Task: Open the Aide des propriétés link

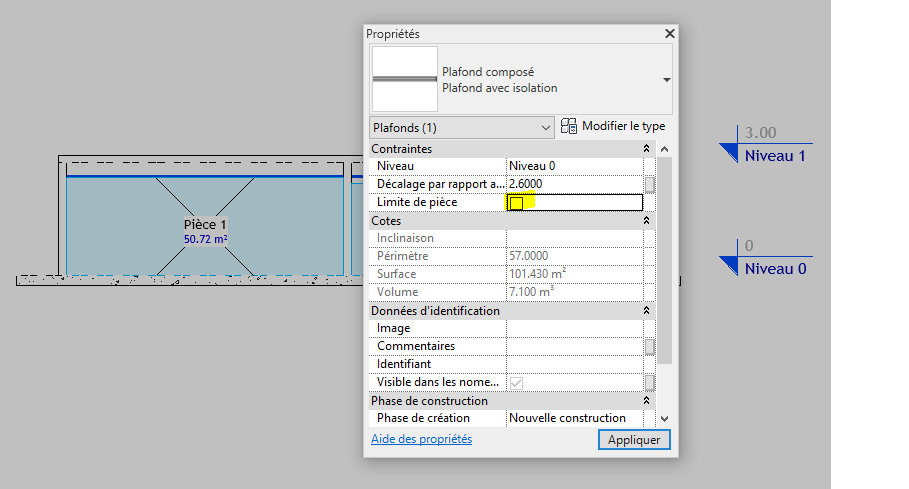Action: (421, 439)
